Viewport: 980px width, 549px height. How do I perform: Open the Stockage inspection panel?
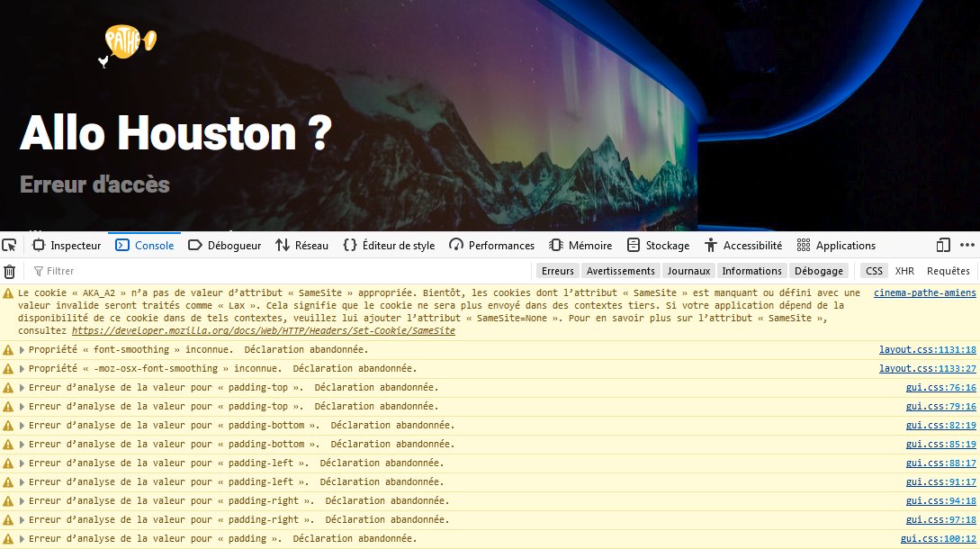point(666,245)
